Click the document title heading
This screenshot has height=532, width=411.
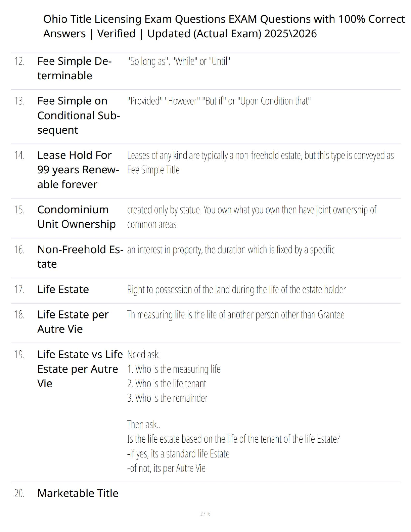point(224,26)
